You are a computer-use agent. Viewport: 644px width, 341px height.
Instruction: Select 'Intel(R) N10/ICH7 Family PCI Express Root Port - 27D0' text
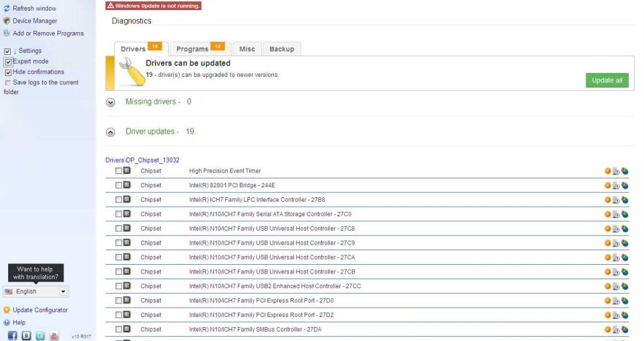coord(261,300)
